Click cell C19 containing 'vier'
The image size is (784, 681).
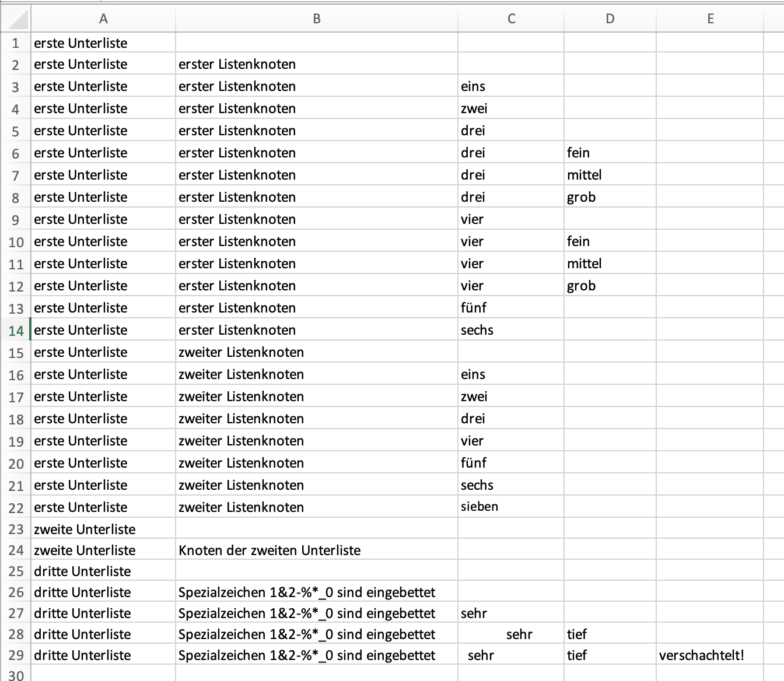coord(511,440)
